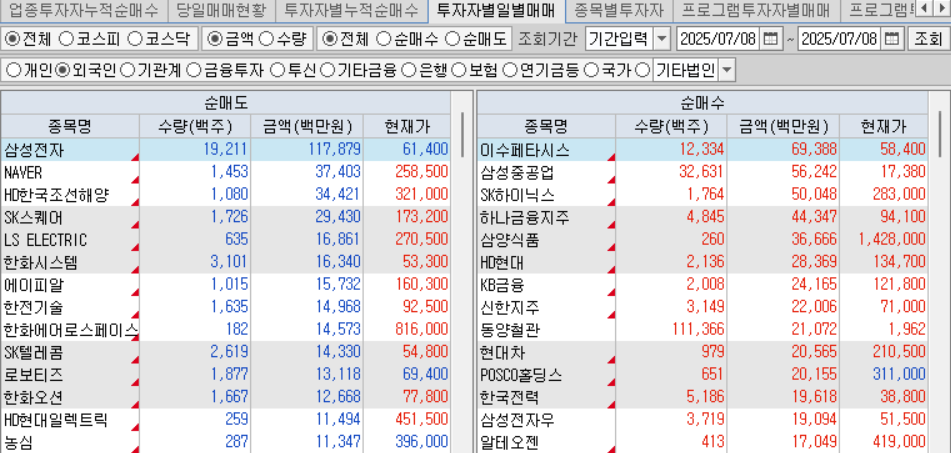Image resolution: width=951 pixels, height=453 pixels.
Task: Click the red corner marker on 삼성전자 row
Action: tap(135, 157)
